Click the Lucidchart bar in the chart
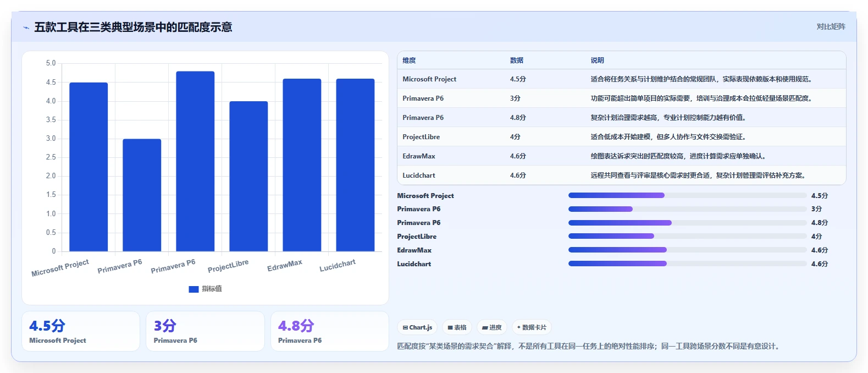 click(x=355, y=165)
